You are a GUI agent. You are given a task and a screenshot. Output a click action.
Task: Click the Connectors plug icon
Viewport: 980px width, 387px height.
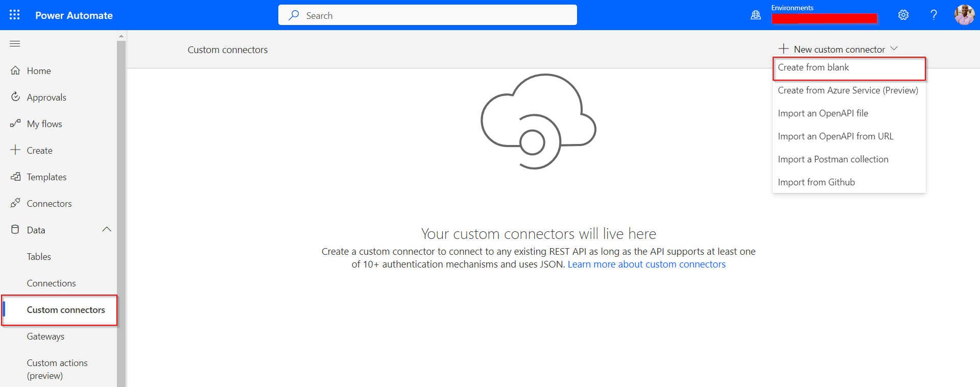15,203
